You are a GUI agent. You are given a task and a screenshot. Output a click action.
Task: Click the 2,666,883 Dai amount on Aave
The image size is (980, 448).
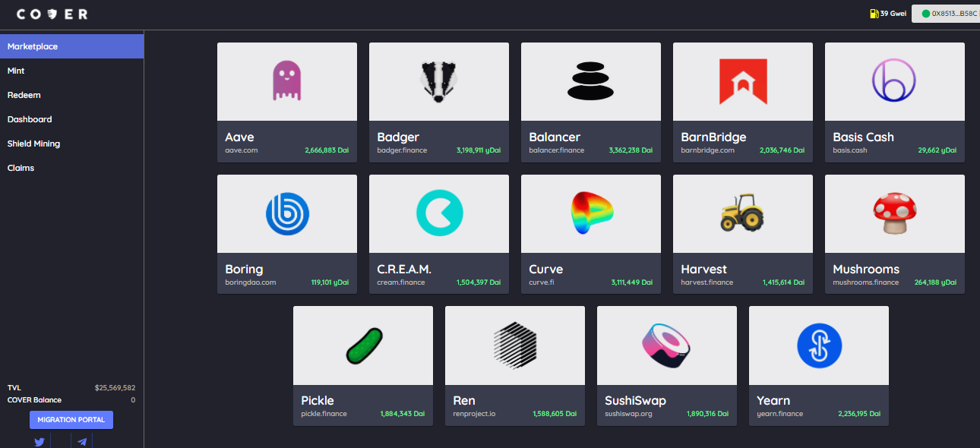click(327, 150)
